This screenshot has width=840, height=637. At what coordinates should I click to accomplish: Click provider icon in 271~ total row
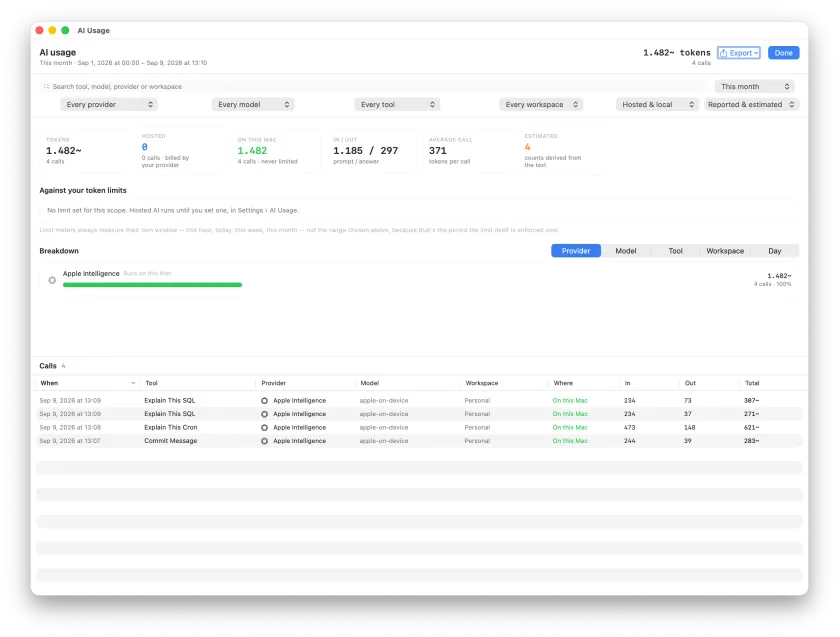pyautogui.click(x=264, y=414)
